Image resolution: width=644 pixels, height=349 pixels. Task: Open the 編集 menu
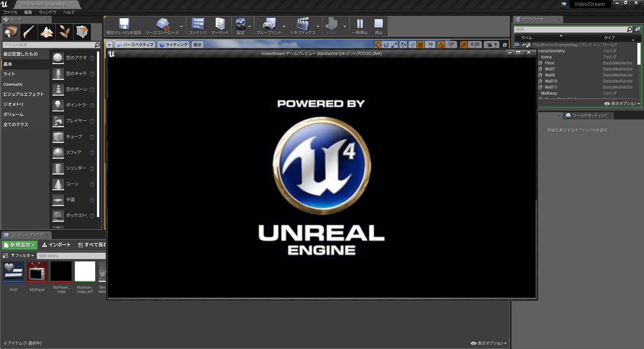coord(28,12)
